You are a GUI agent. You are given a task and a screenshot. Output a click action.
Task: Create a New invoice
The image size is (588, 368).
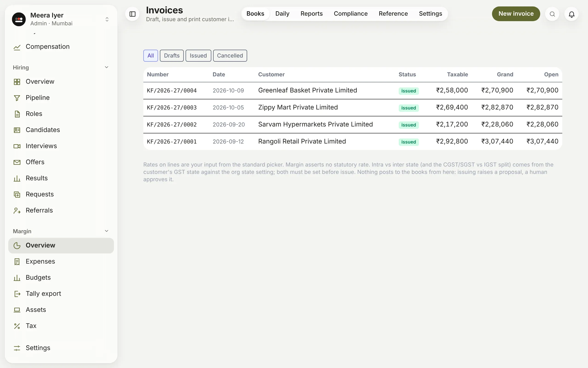pyautogui.click(x=516, y=14)
